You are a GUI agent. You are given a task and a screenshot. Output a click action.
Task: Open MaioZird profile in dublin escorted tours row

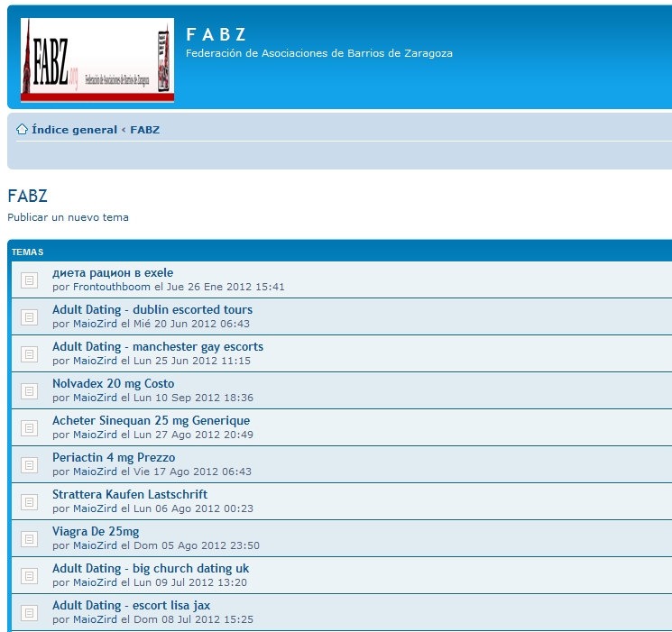pyautogui.click(x=95, y=324)
